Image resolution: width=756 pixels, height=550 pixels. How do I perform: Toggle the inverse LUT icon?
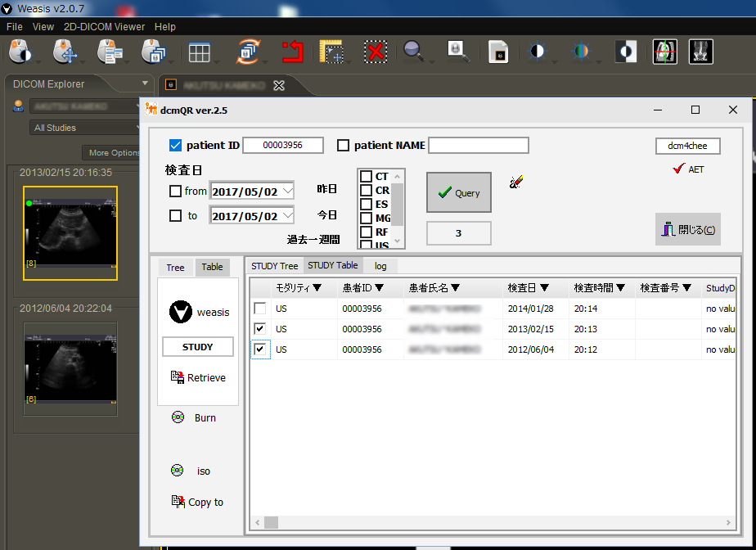[626, 52]
